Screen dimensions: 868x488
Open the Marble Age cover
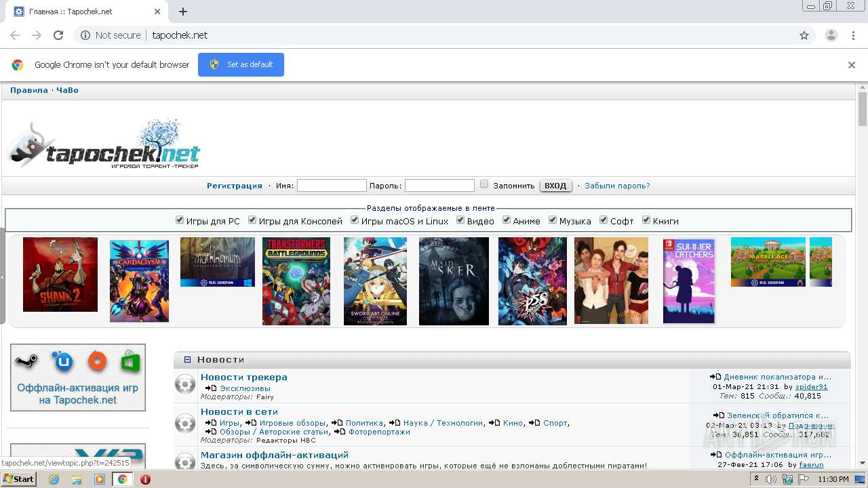coord(768,262)
